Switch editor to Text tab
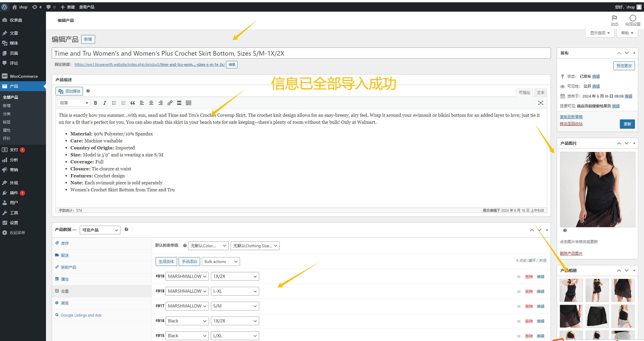 tap(540, 93)
